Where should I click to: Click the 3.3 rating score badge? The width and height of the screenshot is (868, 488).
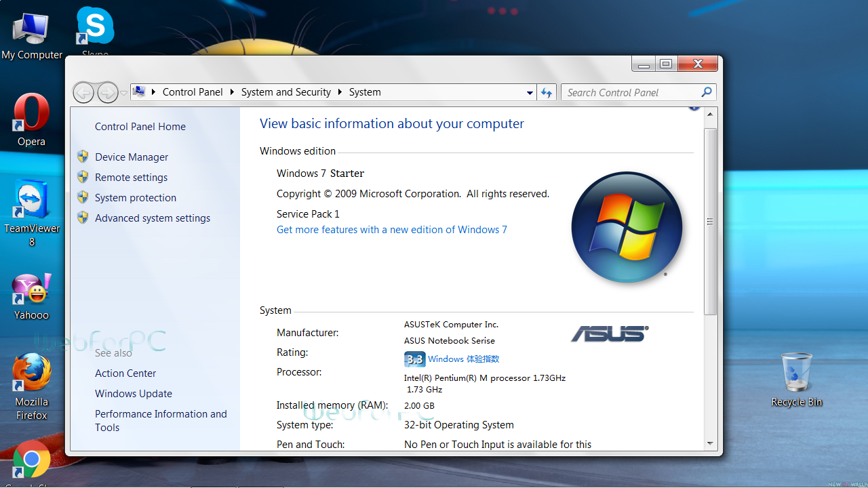(x=414, y=359)
